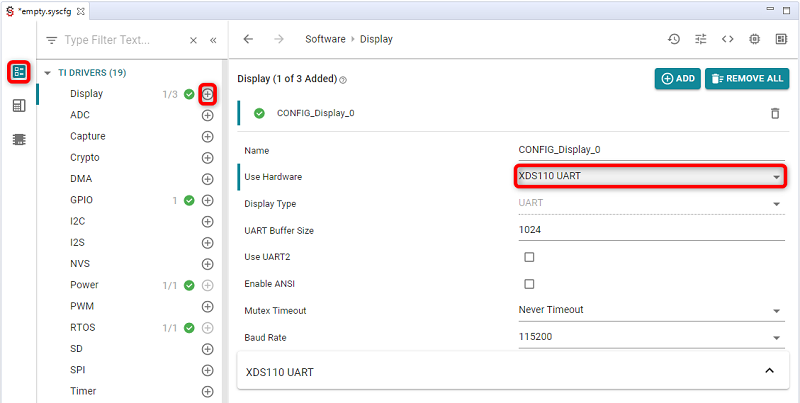Toggle the Enable ANSI checkbox

[529, 284]
